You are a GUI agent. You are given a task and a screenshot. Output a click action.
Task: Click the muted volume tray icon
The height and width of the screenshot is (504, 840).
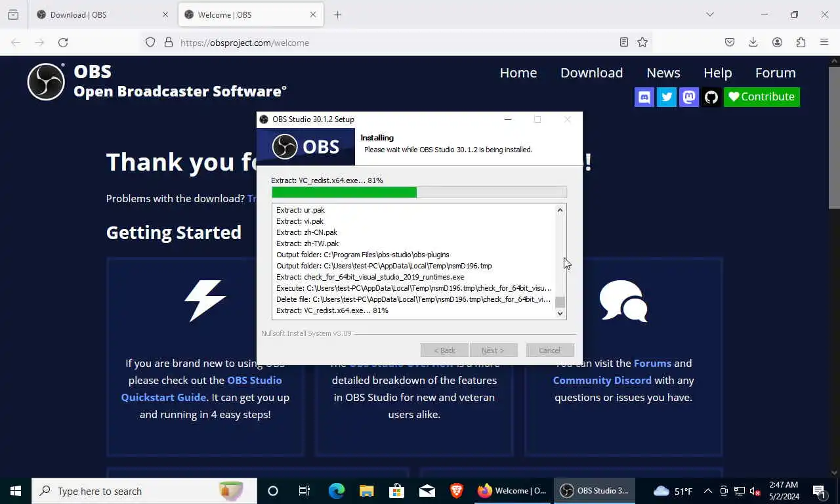pos(755,491)
